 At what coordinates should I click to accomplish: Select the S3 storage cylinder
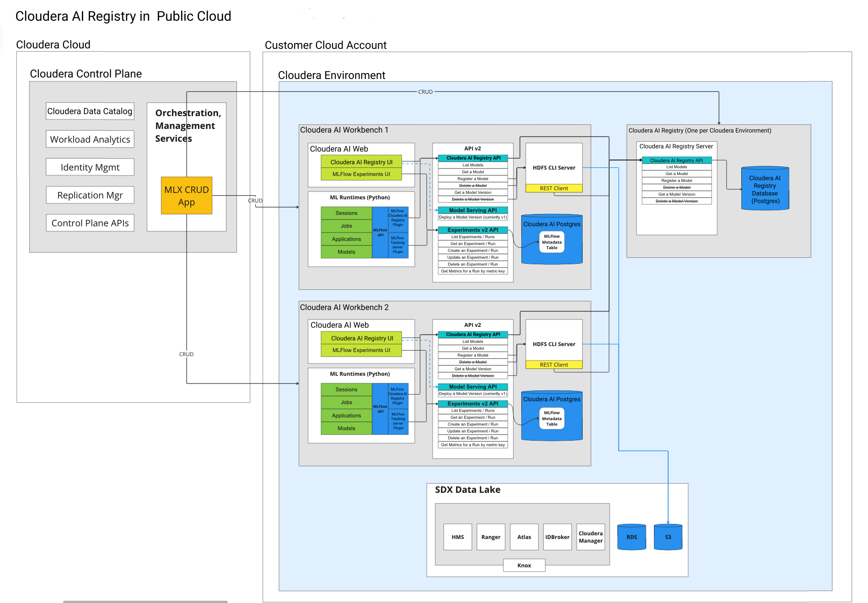click(668, 537)
